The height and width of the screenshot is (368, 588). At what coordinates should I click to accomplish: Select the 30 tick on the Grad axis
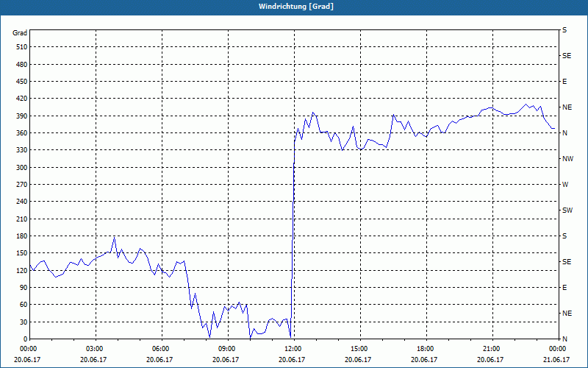point(24,322)
